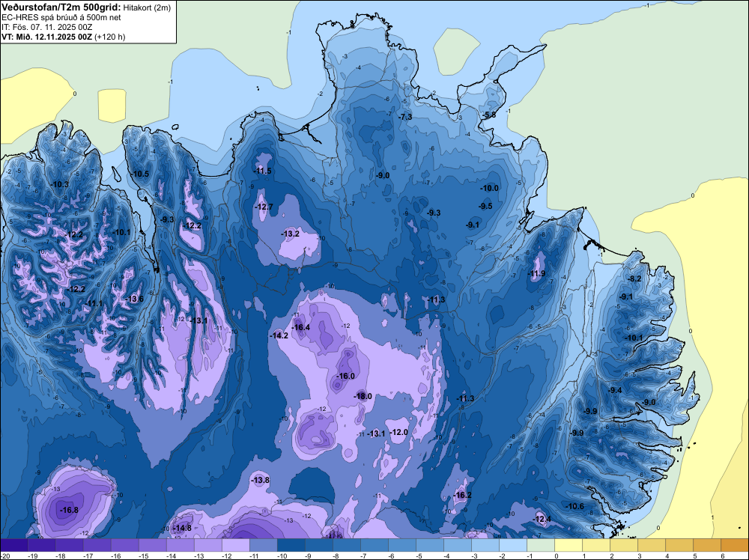
Task: Click the -14.8 temperature value
Action: [182, 528]
